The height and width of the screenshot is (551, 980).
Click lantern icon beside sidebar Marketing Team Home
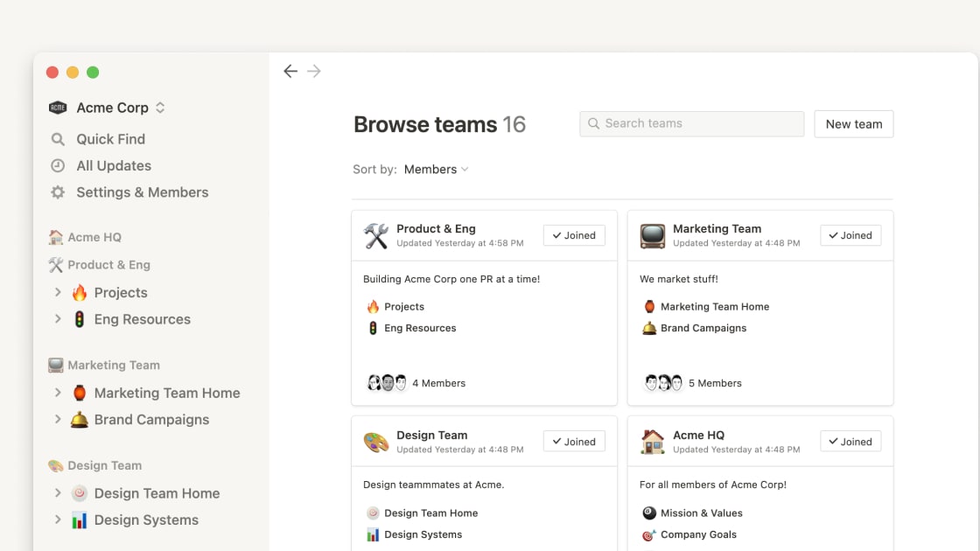point(80,393)
